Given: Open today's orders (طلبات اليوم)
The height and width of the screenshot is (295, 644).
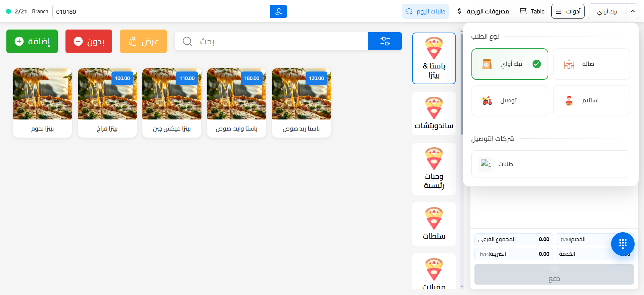Looking at the screenshot, I should pos(425,11).
